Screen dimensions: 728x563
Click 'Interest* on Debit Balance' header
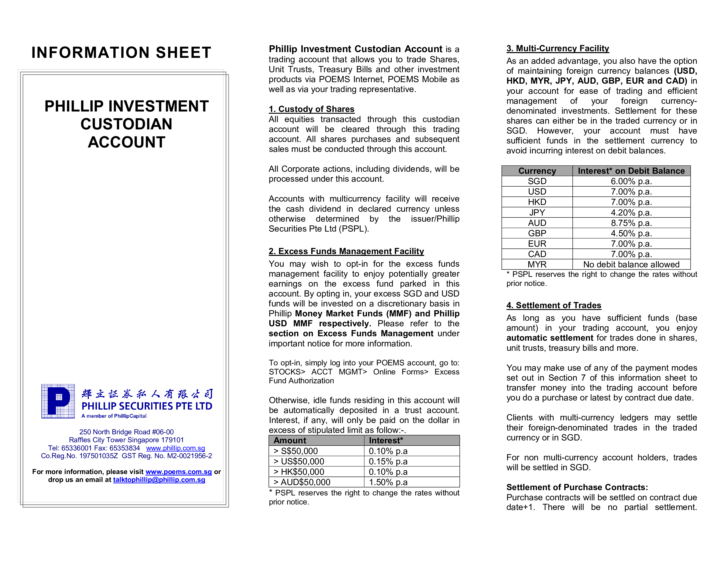click(631, 171)
